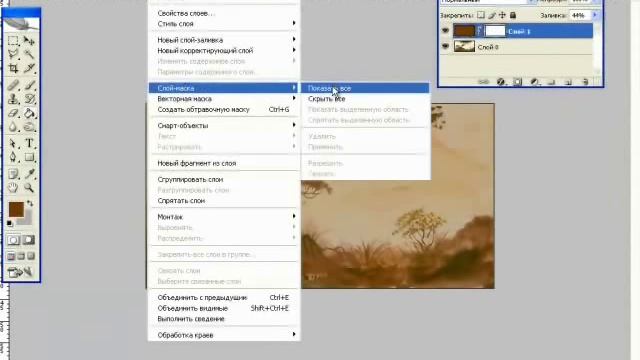Choose Показать все in mask submenu
Viewport: 640px width, 360px height.
point(365,88)
